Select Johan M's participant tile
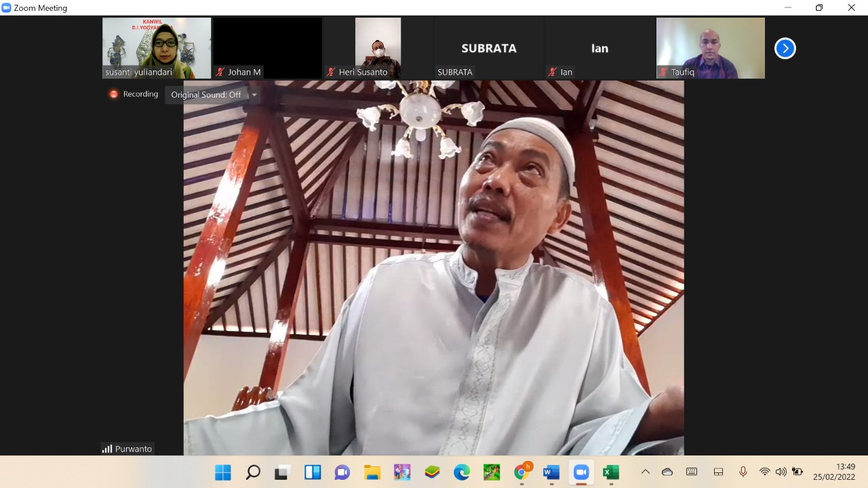The height and width of the screenshot is (488, 868). pyautogui.click(x=267, y=48)
